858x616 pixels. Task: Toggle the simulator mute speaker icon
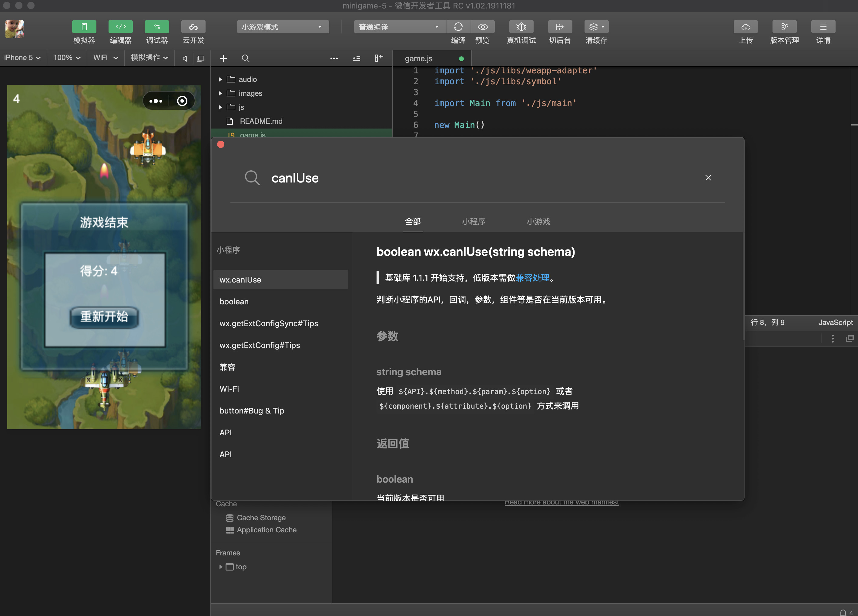(185, 59)
